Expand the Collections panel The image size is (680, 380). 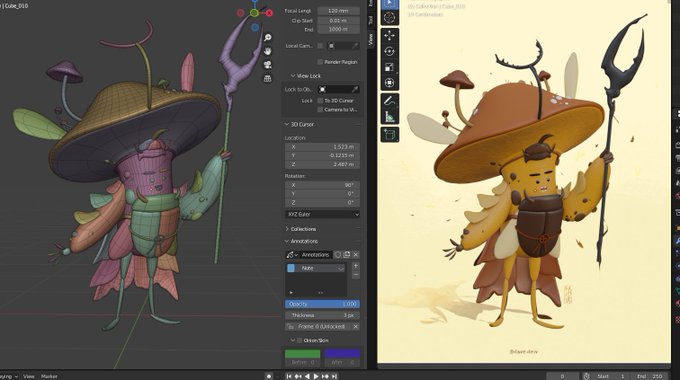point(287,229)
